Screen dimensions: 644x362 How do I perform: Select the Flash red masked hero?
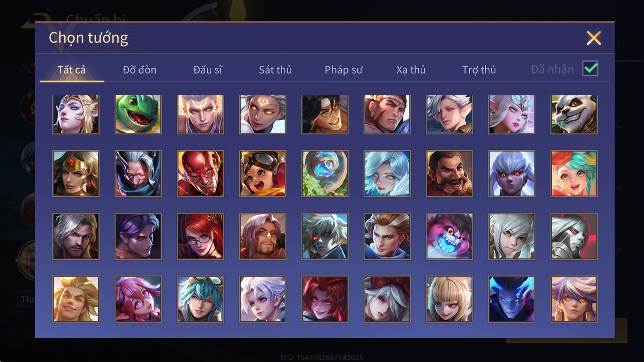point(200,174)
